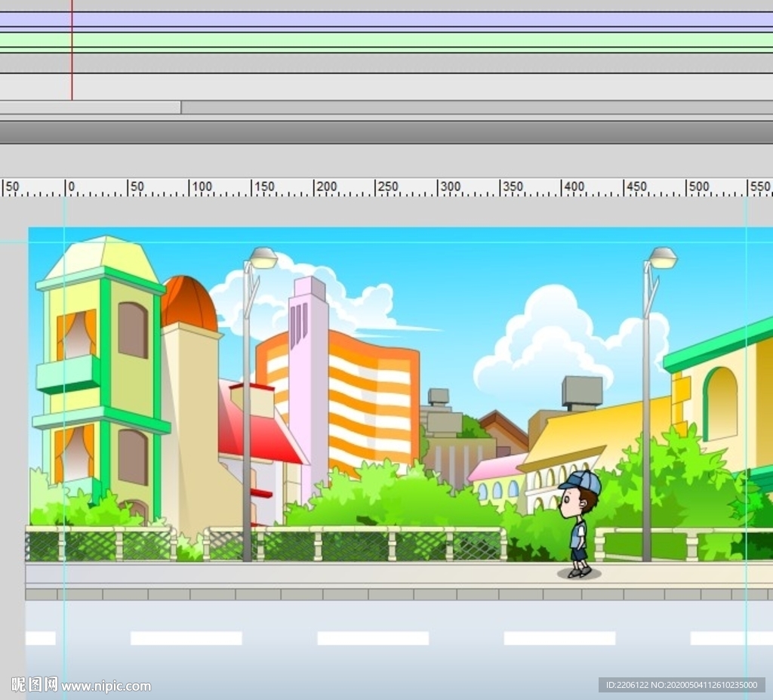
Task: Click the timeline horizontal scrollbar thumb
Action: (91, 107)
